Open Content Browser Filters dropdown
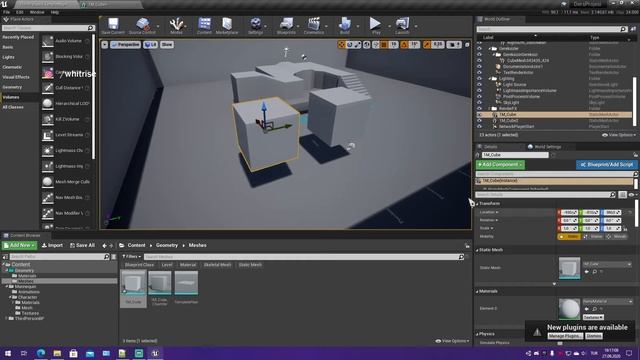The width and height of the screenshot is (640, 360). pos(131,257)
